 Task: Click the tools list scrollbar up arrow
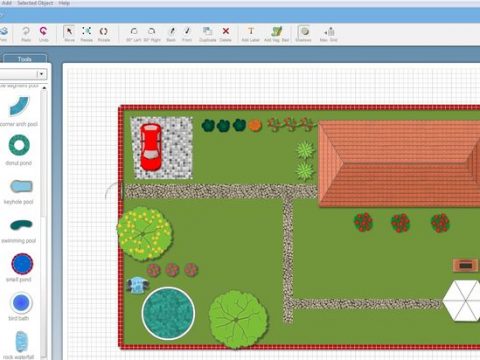pyautogui.click(x=44, y=88)
